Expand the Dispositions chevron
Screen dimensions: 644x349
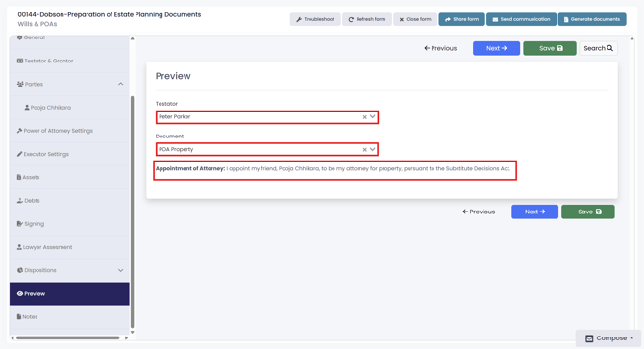(x=121, y=270)
